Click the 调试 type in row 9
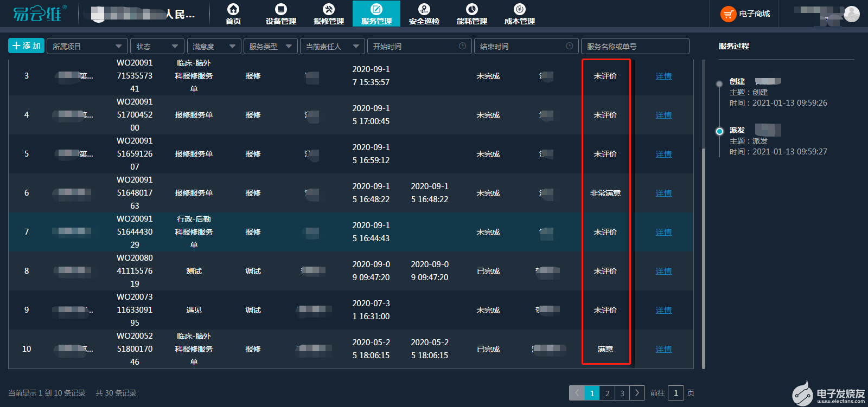 click(x=253, y=310)
